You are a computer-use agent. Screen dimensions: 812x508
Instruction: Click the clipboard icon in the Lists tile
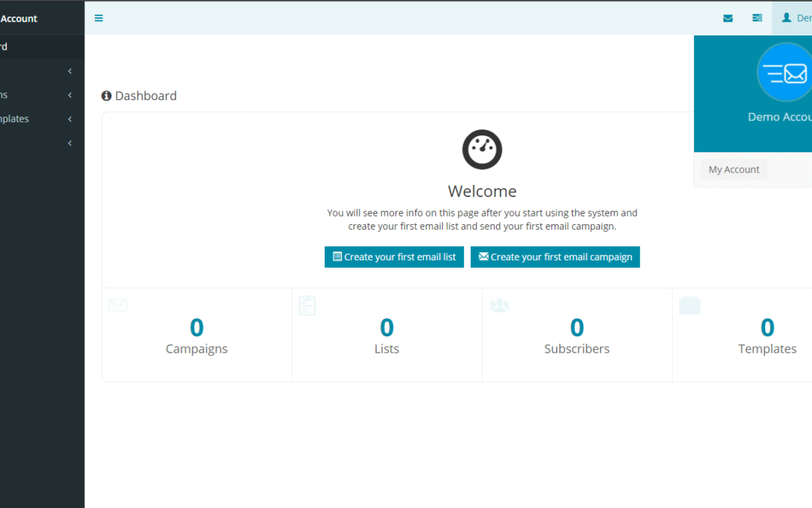click(x=308, y=306)
